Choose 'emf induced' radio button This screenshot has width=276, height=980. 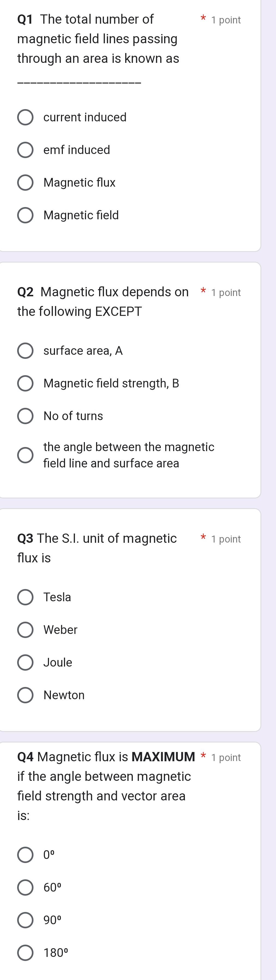pyautogui.click(x=25, y=150)
